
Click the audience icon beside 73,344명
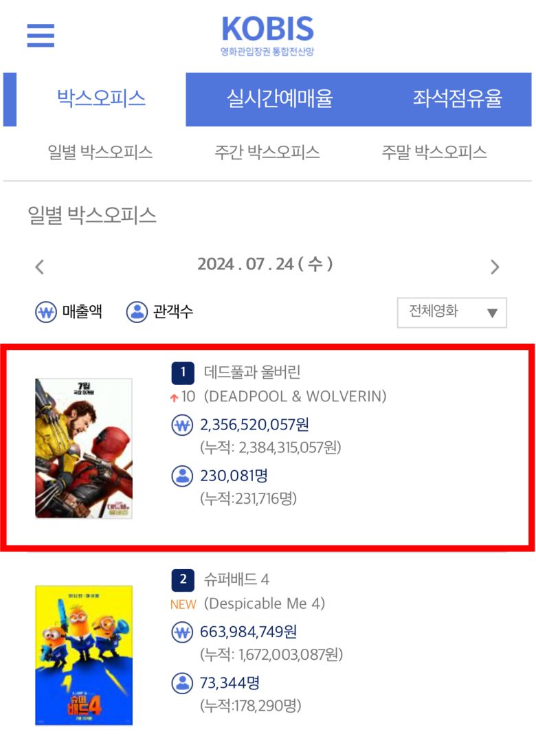click(x=182, y=683)
